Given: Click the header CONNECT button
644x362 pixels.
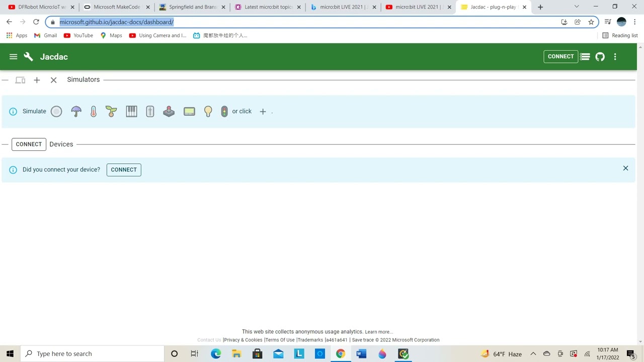Looking at the screenshot, I should coord(560,57).
